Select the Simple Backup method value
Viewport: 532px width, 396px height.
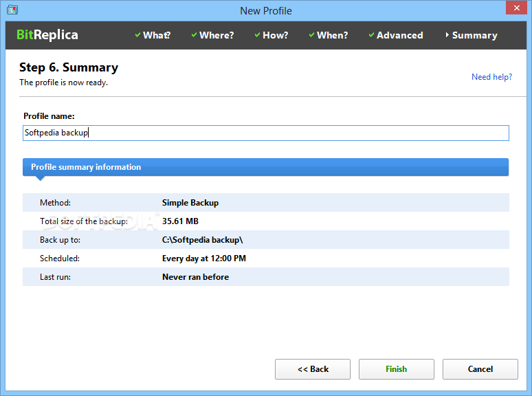point(190,203)
